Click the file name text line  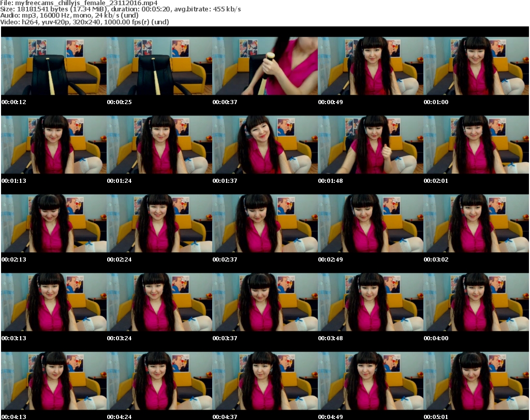[x=79, y=3]
